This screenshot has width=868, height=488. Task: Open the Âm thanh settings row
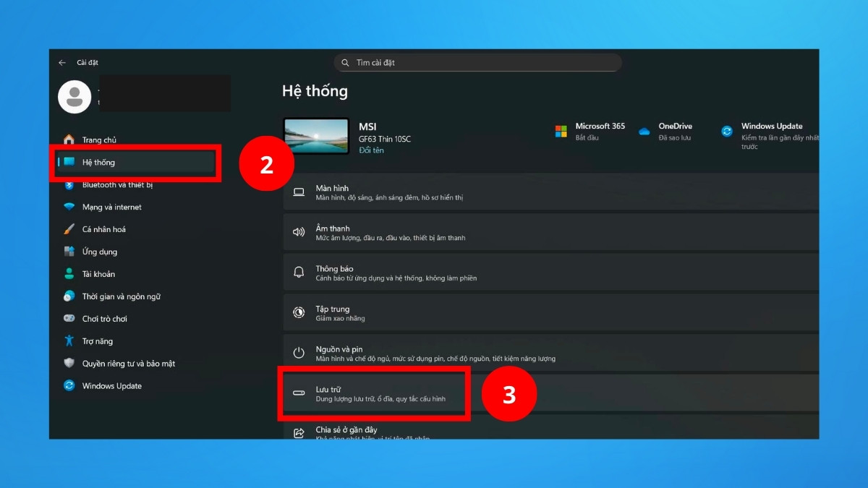tap(551, 233)
